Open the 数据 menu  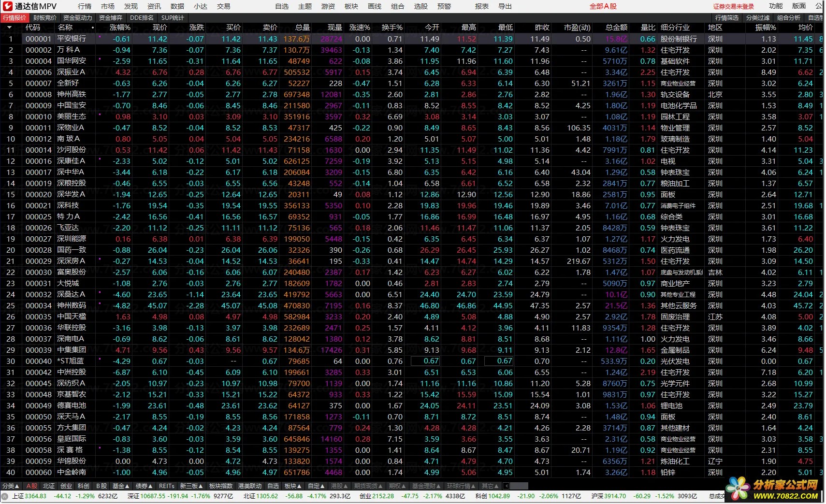pyautogui.click(x=177, y=6)
